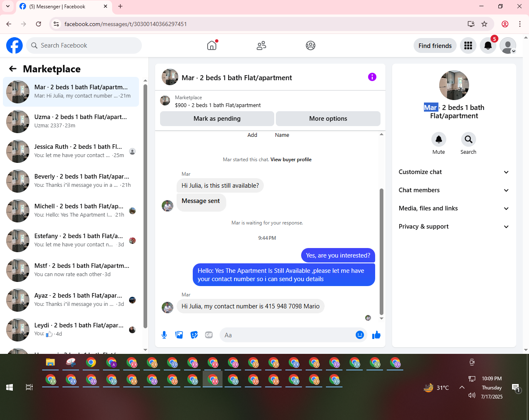Open the Home feed icon
Viewport: 529px width, 420px height.
[212, 45]
